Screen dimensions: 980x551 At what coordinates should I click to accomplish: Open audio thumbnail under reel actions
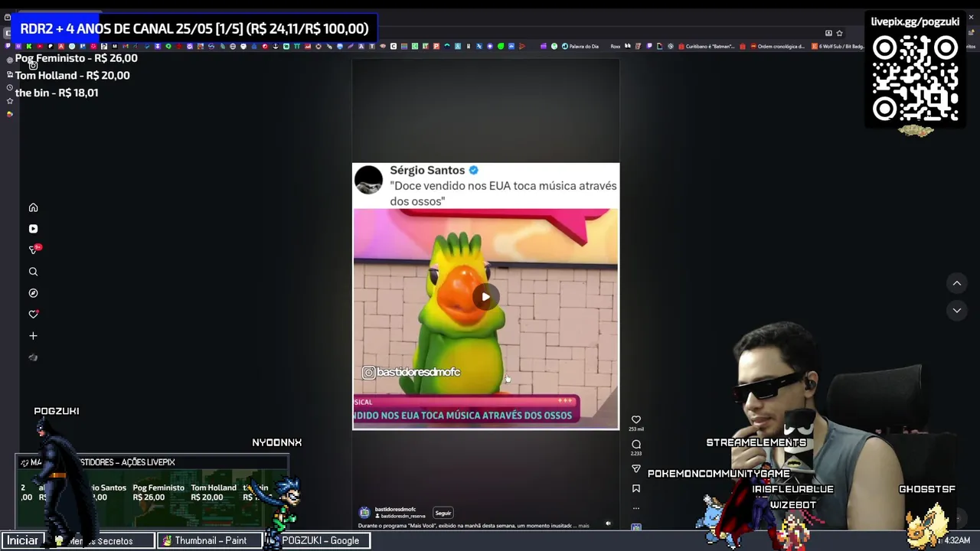point(635,527)
